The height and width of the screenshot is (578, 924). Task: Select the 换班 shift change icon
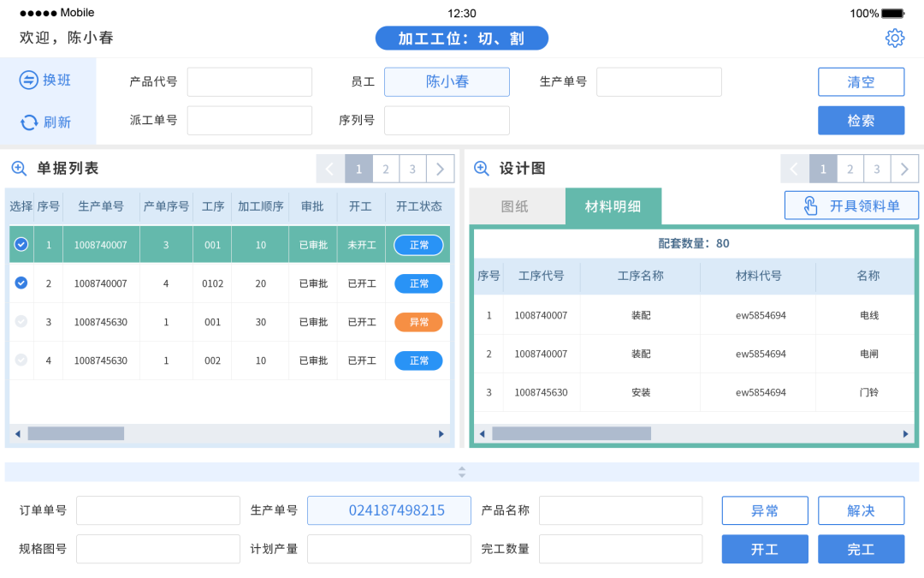click(27, 80)
